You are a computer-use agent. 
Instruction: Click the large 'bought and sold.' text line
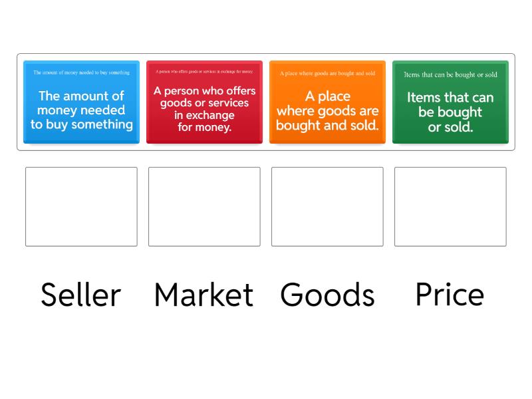(327, 125)
